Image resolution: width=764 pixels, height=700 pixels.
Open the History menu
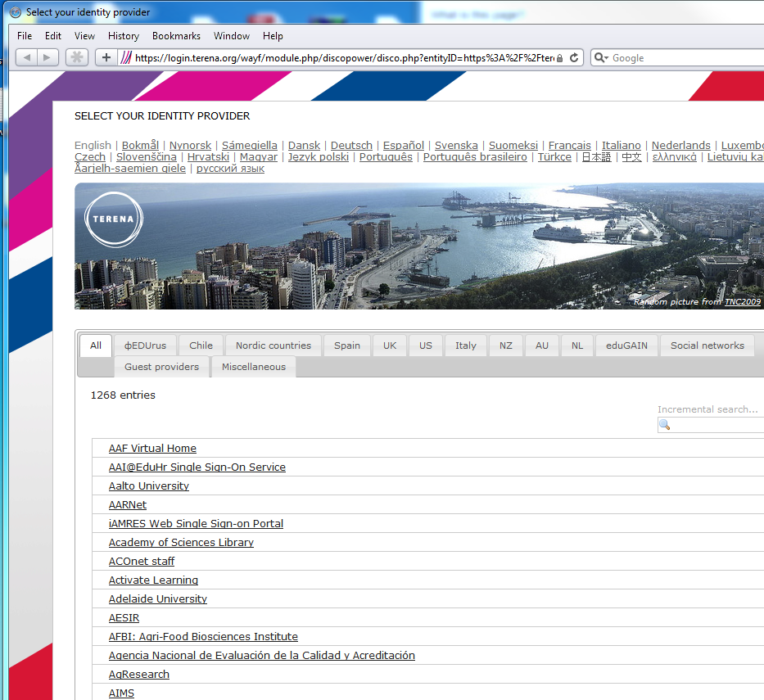[x=124, y=36]
